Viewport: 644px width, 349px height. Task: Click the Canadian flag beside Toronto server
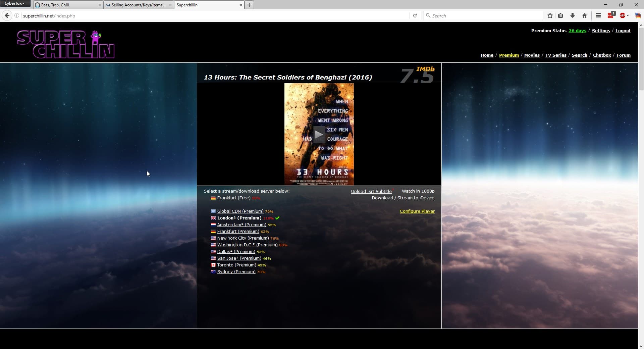(213, 265)
